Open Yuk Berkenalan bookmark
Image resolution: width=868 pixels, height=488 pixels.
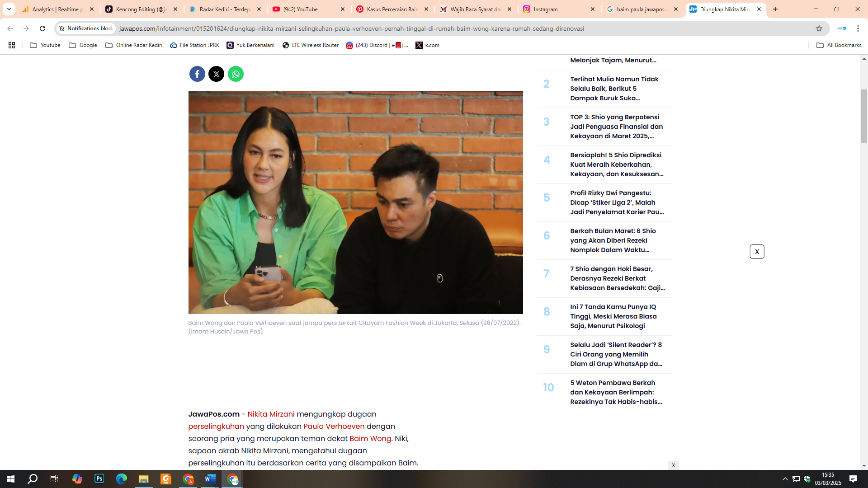tap(250, 45)
